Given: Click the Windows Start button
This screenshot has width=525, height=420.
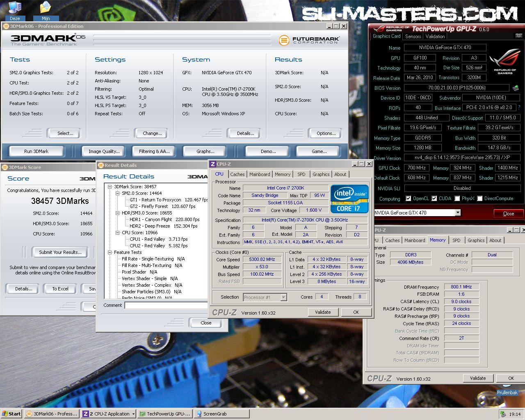Looking at the screenshot, I should pyautogui.click(x=11, y=414).
